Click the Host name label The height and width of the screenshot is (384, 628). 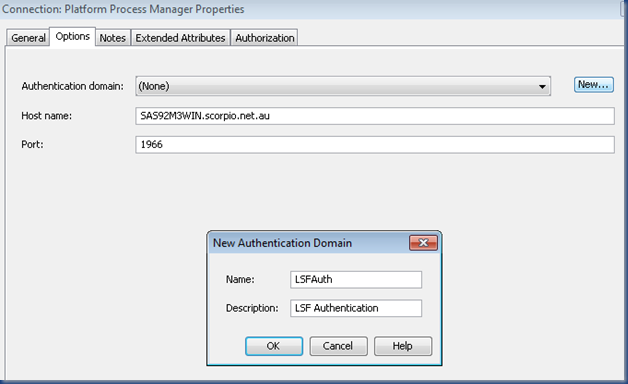coord(46,116)
